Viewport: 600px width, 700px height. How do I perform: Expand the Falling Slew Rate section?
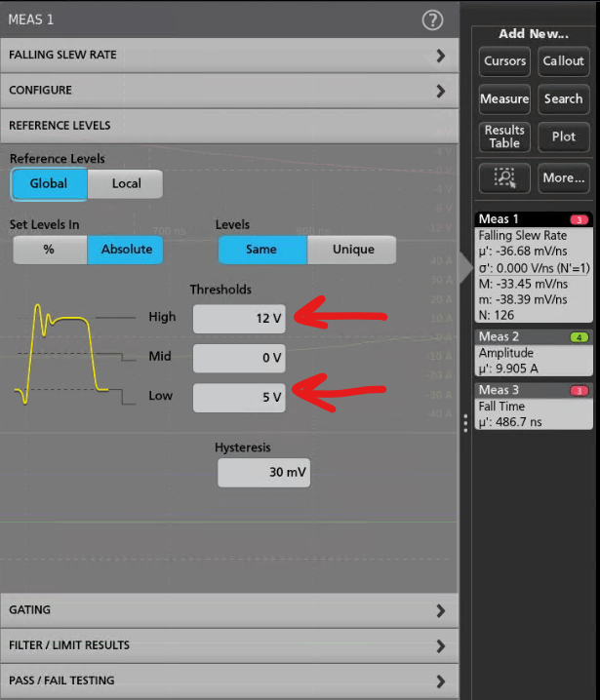click(x=229, y=56)
